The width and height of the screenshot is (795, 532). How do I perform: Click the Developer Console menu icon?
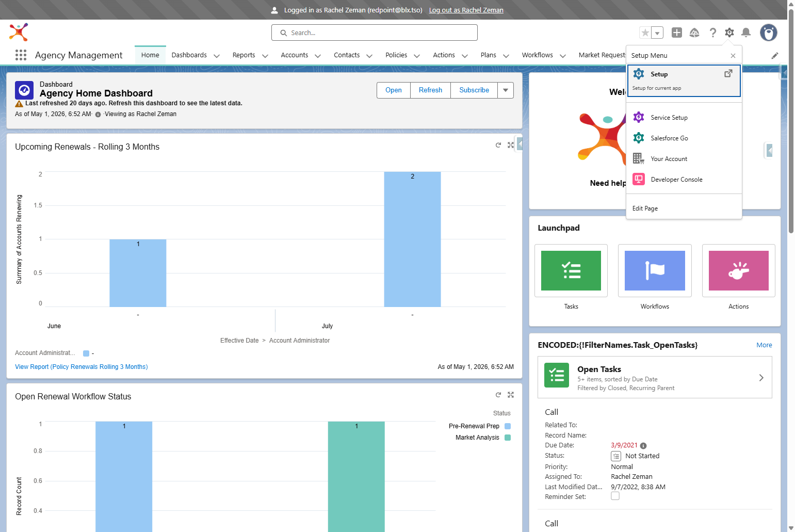pyautogui.click(x=639, y=179)
